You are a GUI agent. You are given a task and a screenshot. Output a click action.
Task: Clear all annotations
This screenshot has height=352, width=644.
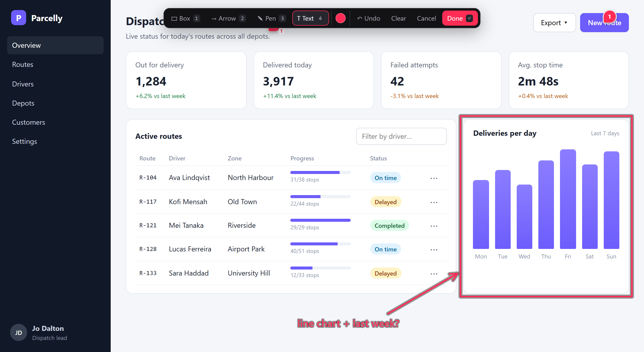[398, 18]
